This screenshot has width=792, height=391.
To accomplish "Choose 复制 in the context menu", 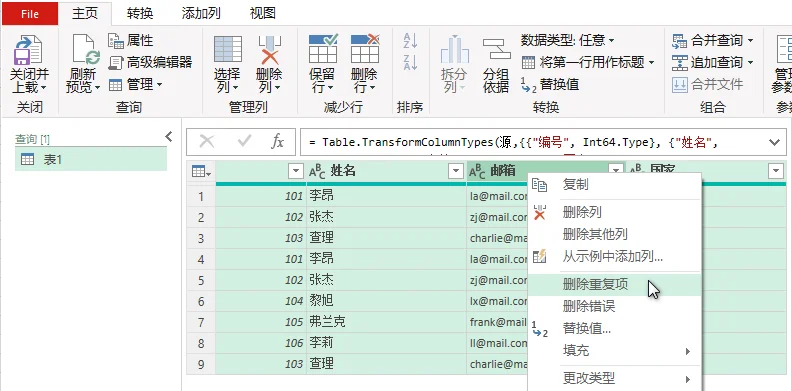I will tap(615, 185).
